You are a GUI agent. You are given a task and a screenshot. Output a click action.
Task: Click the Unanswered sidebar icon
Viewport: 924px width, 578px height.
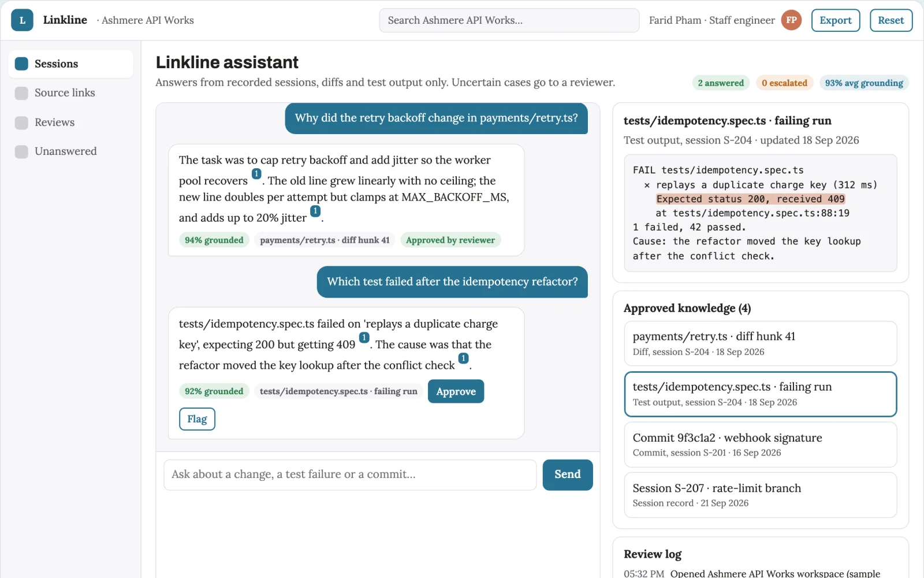21,151
